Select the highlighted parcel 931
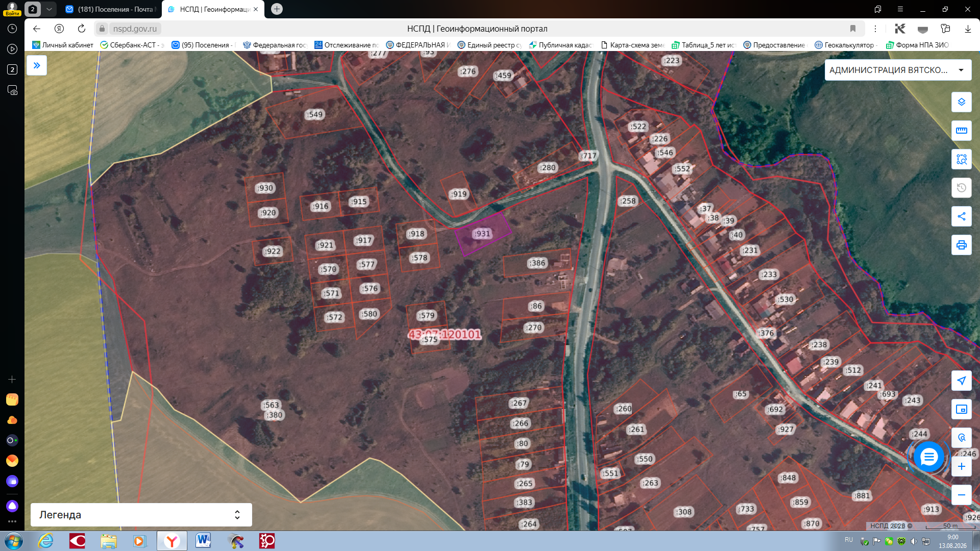This screenshot has width=980, height=551. [482, 234]
